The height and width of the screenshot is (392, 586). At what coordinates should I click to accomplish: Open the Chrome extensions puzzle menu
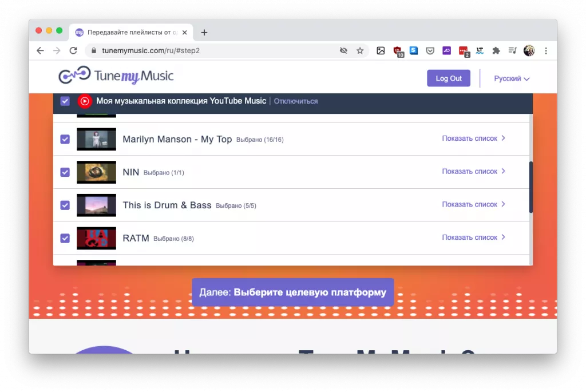[496, 50]
